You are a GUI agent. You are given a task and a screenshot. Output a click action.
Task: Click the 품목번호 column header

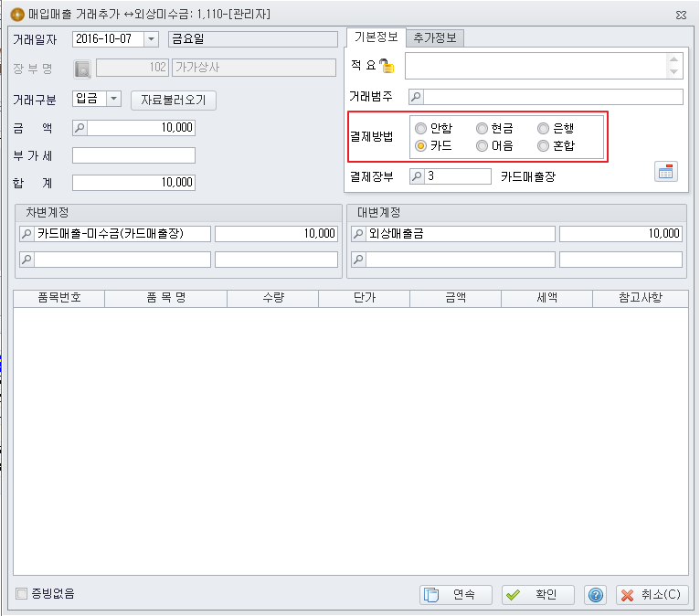point(58,298)
